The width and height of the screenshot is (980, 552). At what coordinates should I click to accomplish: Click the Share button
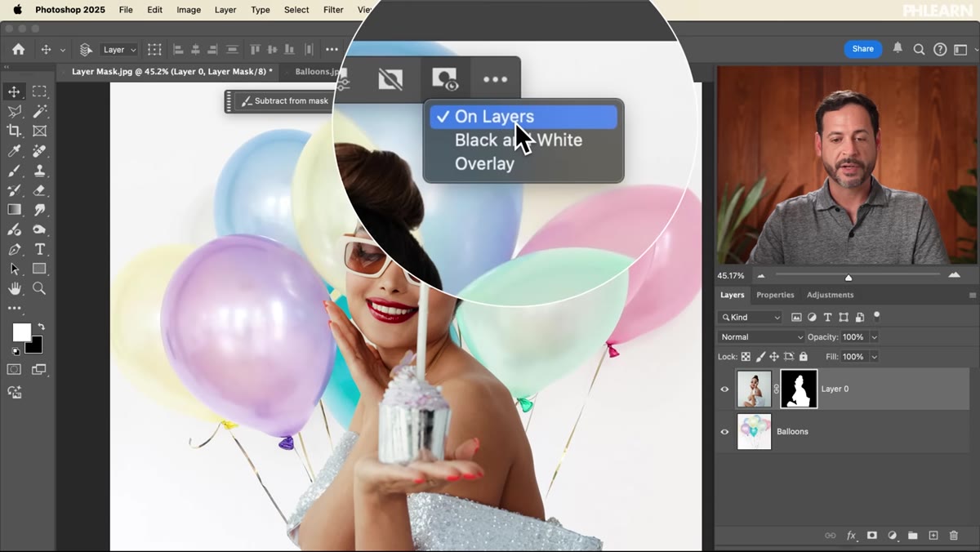tap(863, 49)
